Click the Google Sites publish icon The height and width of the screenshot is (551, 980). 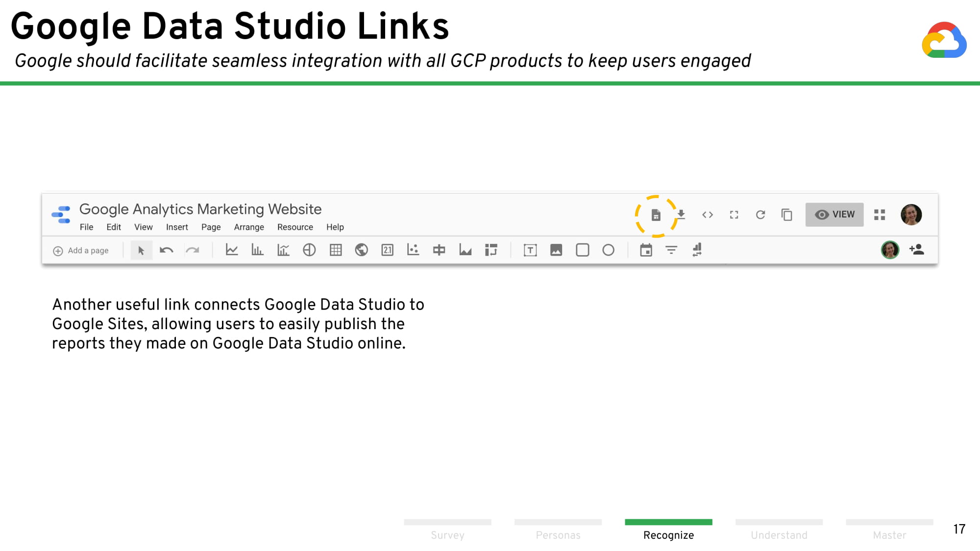click(656, 215)
